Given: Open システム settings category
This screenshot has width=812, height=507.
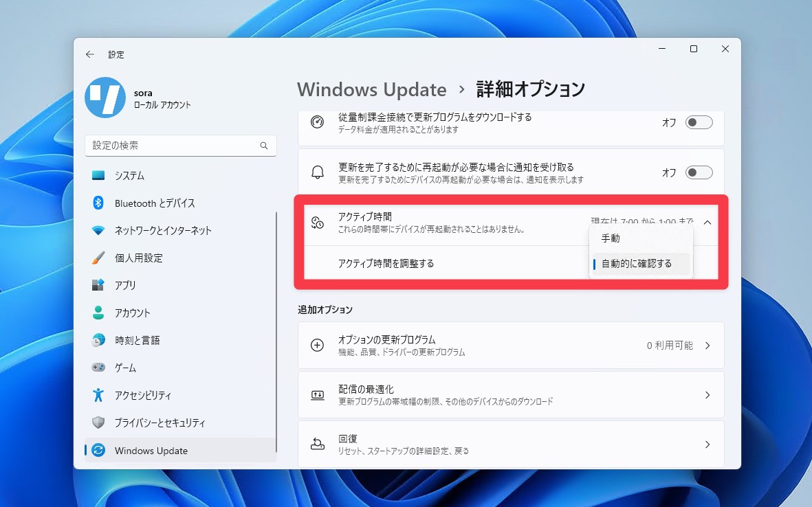Looking at the screenshot, I should pyautogui.click(x=180, y=176).
